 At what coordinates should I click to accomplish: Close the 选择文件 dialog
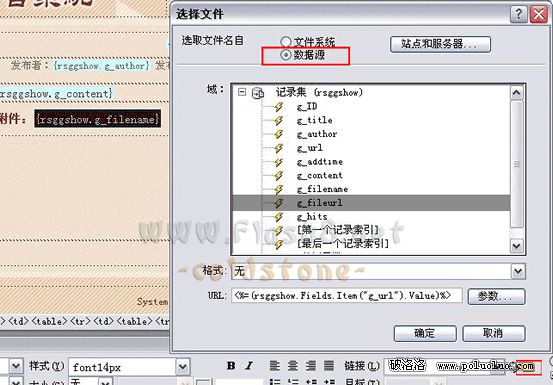[x=539, y=14]
